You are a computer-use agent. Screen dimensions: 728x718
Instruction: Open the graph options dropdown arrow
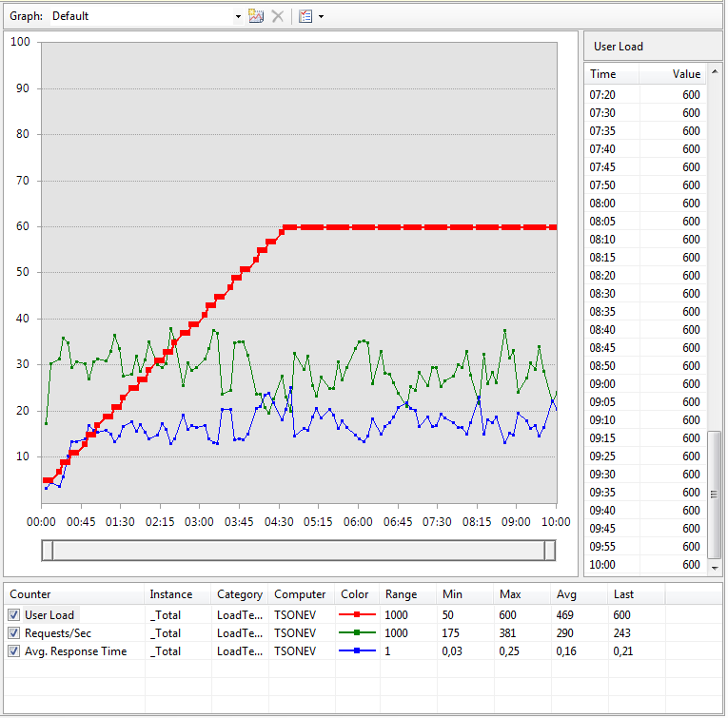pyautogui.click(x=321, y=17)
